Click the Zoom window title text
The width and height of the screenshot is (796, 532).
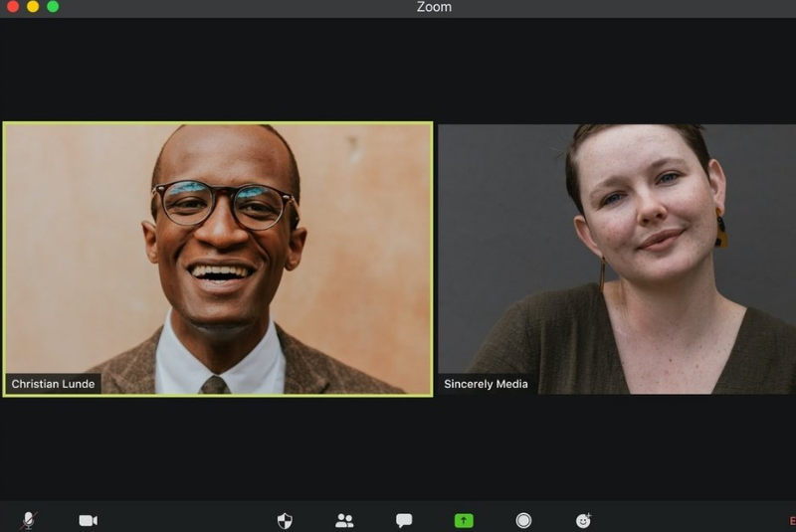coord(434,7)
